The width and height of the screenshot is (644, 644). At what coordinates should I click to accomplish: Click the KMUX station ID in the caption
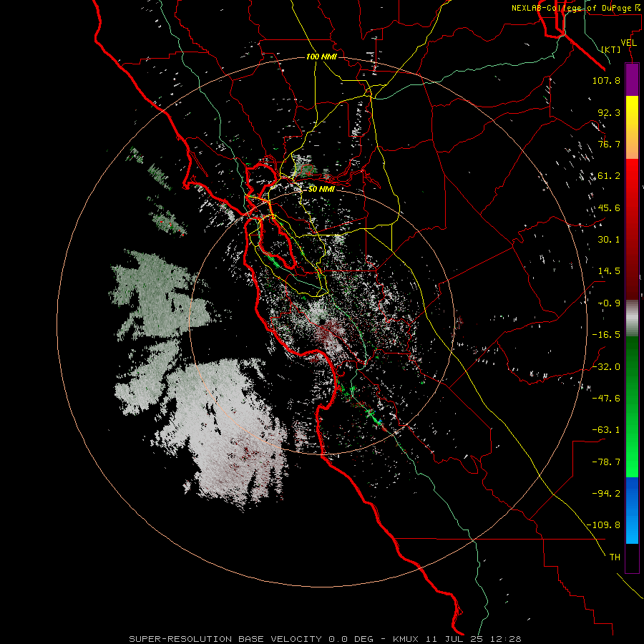[x=406, y=639]
